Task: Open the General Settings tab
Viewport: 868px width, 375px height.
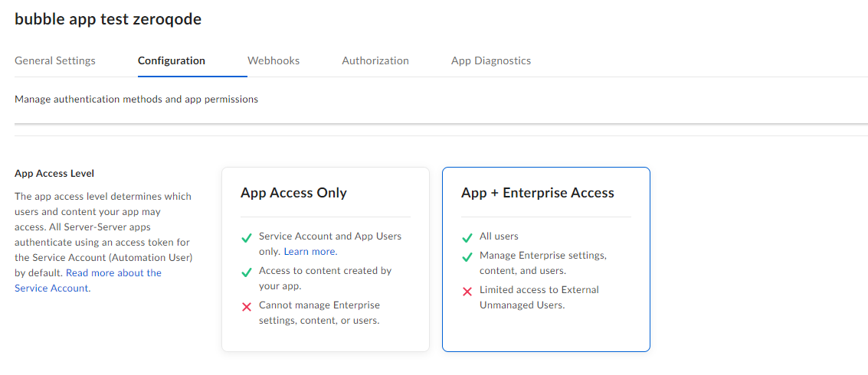Action: (55, 60)
